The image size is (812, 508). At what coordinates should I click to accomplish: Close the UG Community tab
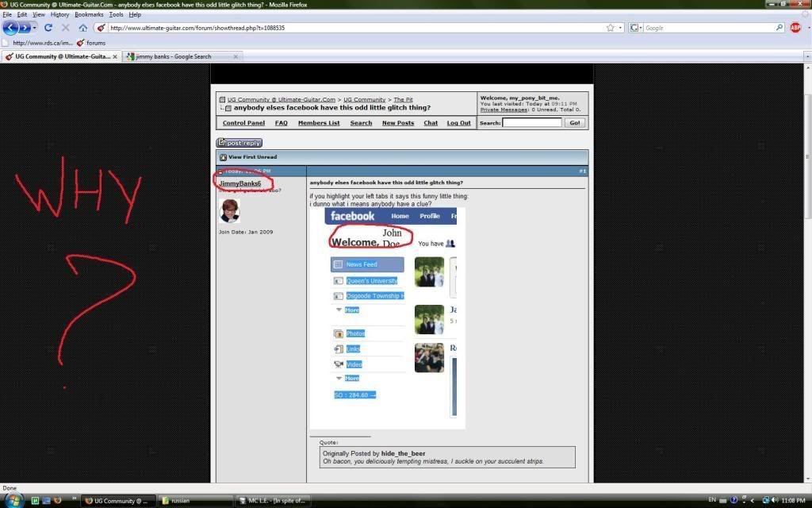pyautogui.click(x=115, y=56)
